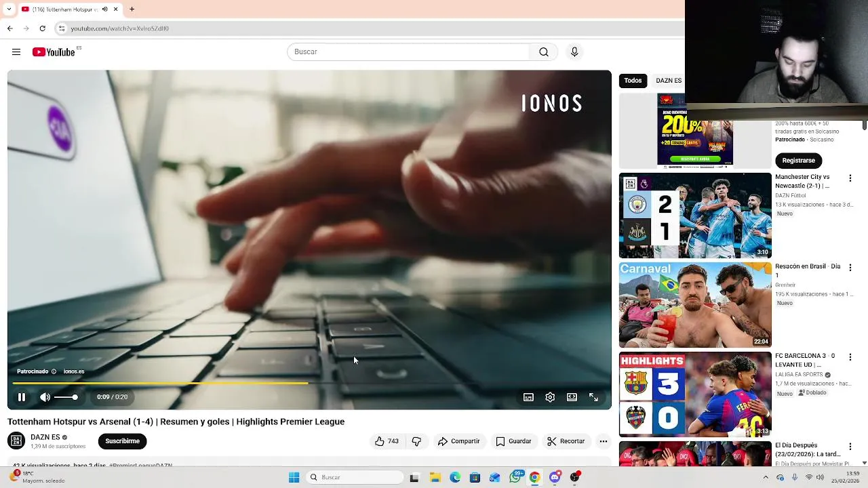Pause the video playback
Image resolution: width=868 pixels, height=488 pixels.
click(x=22, y=397)
